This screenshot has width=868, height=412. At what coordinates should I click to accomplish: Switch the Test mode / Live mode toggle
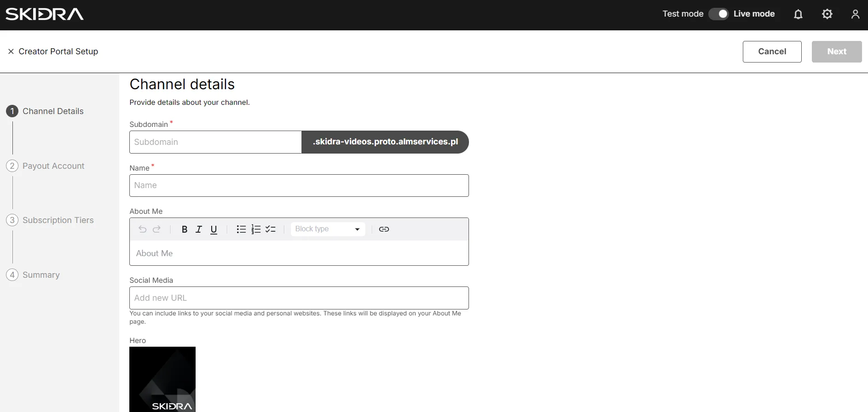point(718,14)
